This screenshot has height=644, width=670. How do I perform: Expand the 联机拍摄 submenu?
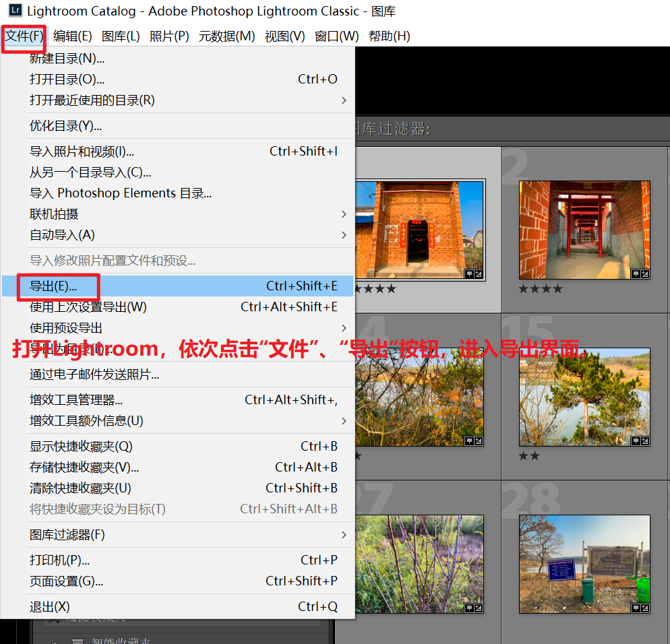[x=177, y=214]
